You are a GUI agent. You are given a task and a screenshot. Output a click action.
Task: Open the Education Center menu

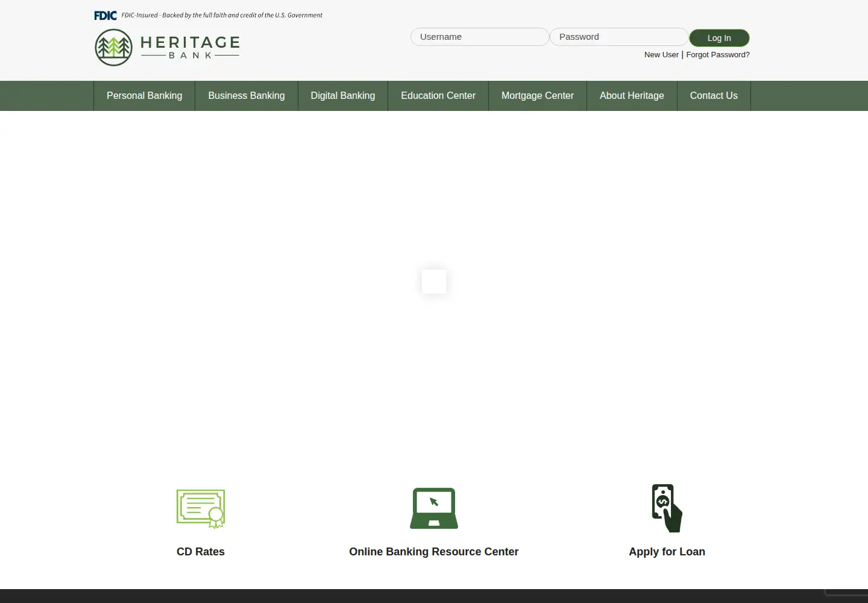coord(438,96)
